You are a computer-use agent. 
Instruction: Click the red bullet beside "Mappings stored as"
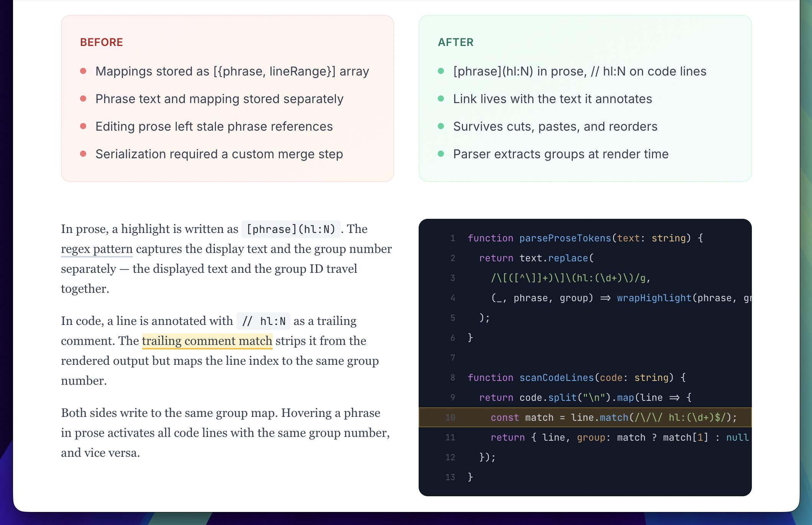pyautogui.click(x=83, y=71)
